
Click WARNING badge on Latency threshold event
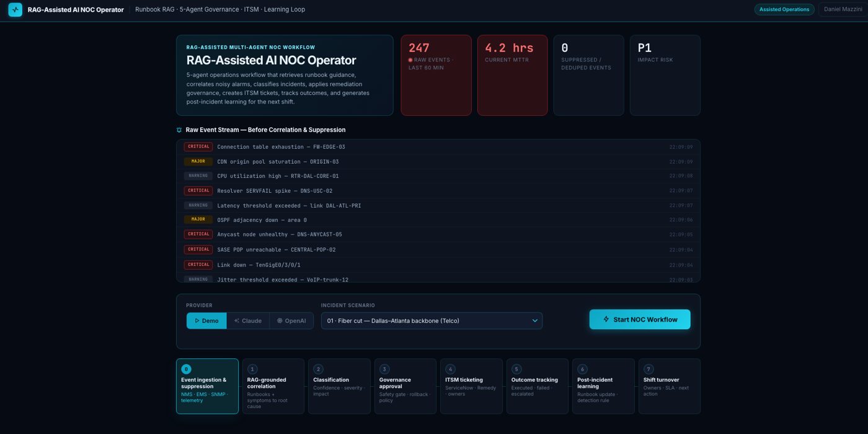click(198, 205)
